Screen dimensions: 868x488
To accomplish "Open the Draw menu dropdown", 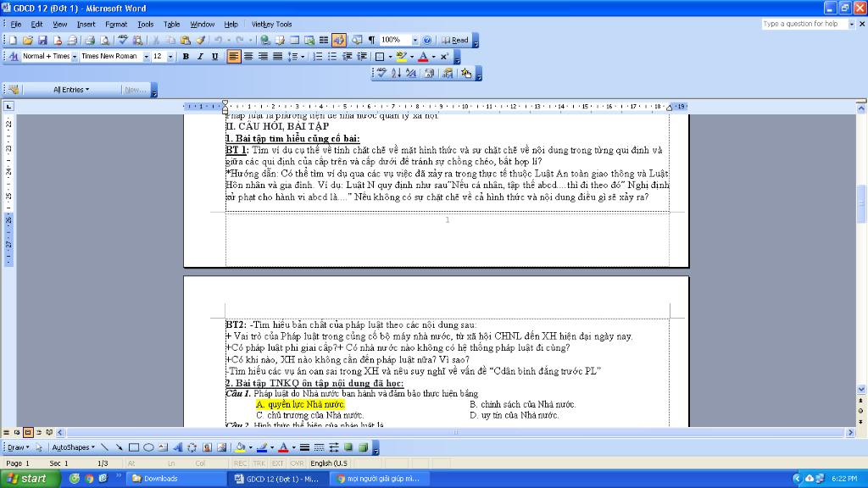I will [x=19, y=447].
